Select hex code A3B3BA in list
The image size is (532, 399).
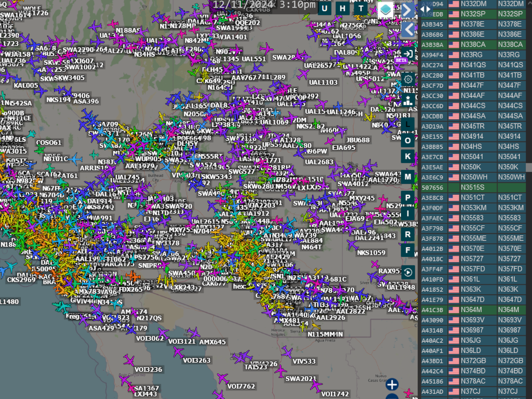pos(432,44)
